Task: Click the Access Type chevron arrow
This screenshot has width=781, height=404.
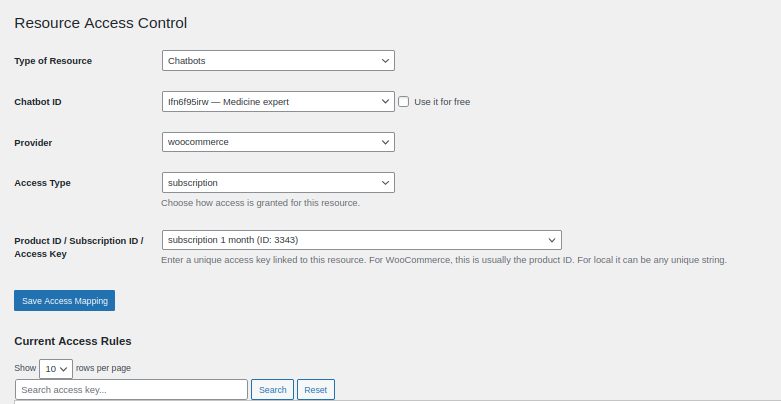Action: pyautogui.click(x=385, y=183)
